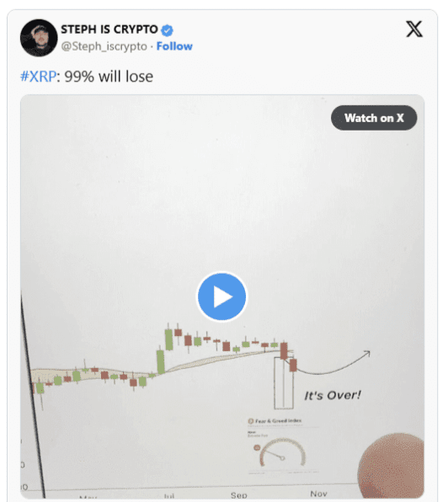Screen dimensions: 448x502
Task: Click the X logo icon
Action: point(414,29)
